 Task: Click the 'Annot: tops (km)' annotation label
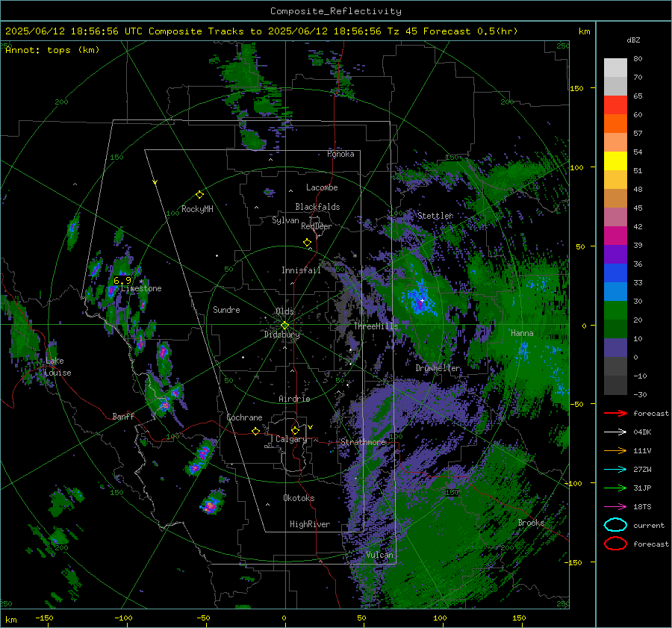click(52, 50)
